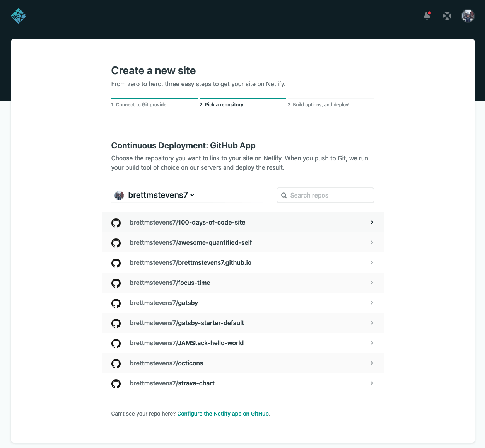Click the search magnifier icon in repo search

[284, 195]
